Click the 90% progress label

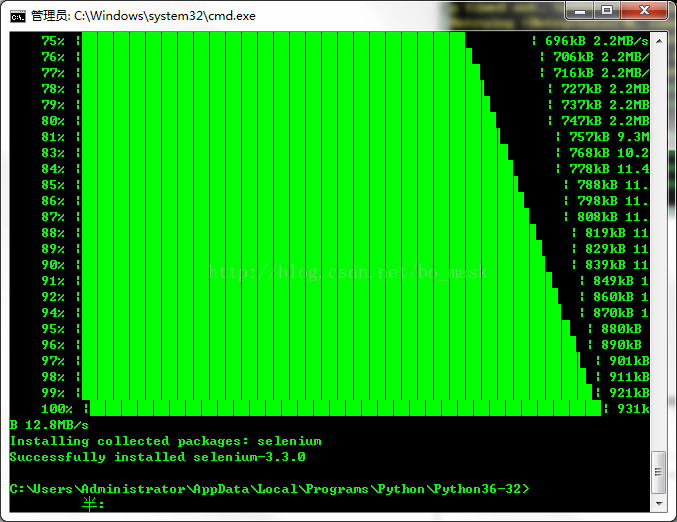click(53, 264)
